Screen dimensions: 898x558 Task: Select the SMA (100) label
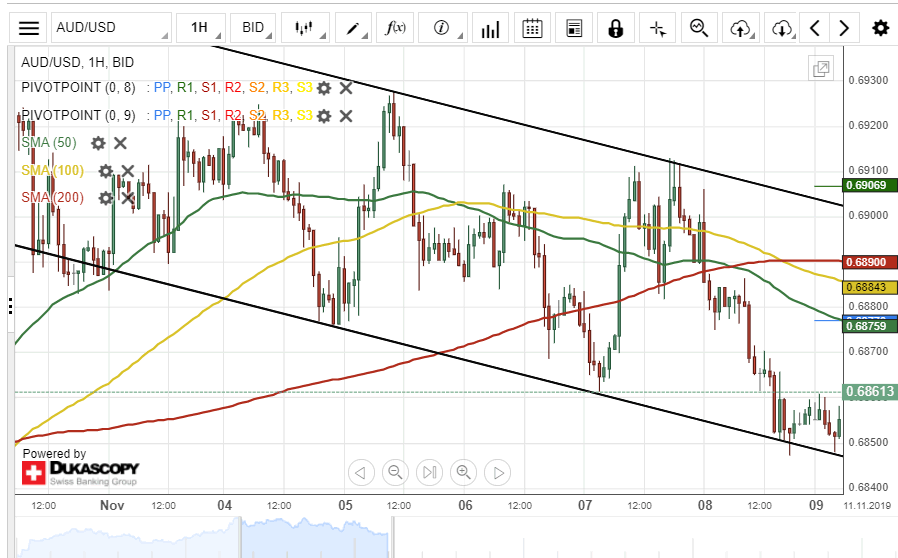coord(52,170)
